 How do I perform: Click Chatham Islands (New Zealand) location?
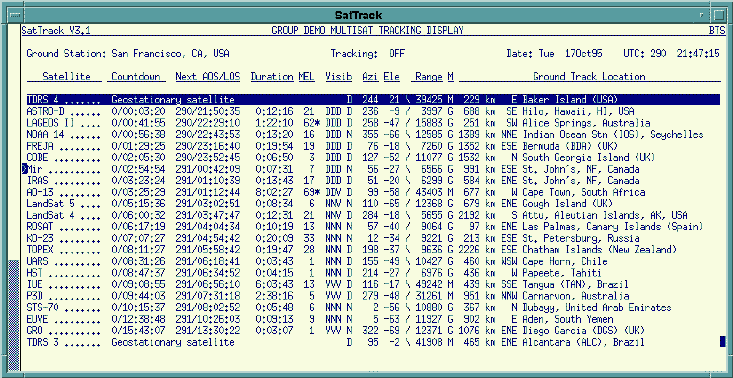599,250
